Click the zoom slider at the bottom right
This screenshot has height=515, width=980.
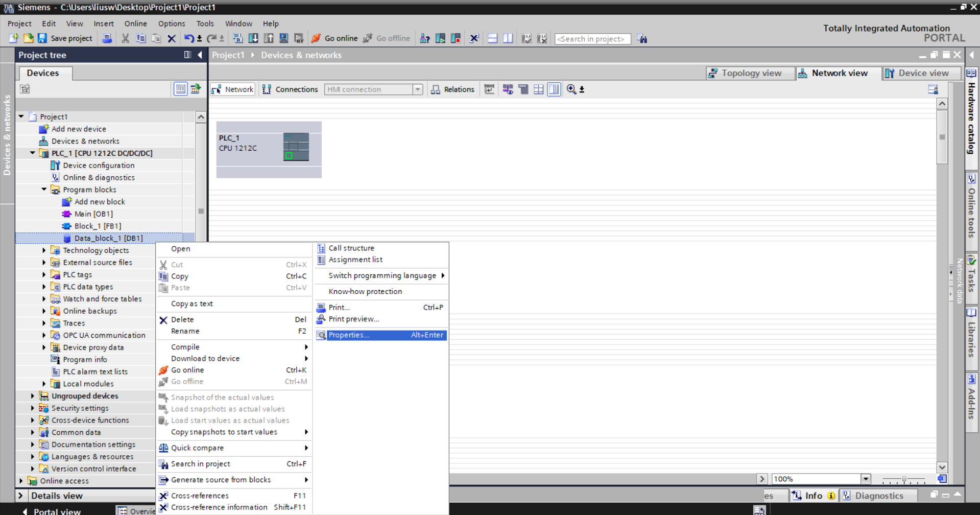click(x=904, y=479)
